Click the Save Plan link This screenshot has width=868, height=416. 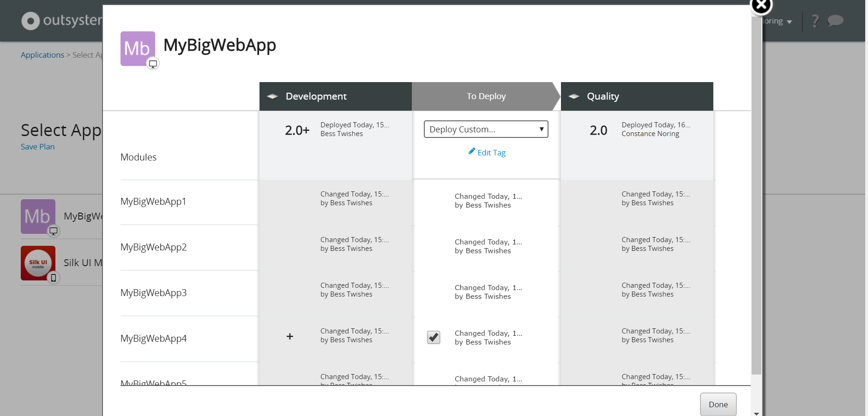click(37, 147)
